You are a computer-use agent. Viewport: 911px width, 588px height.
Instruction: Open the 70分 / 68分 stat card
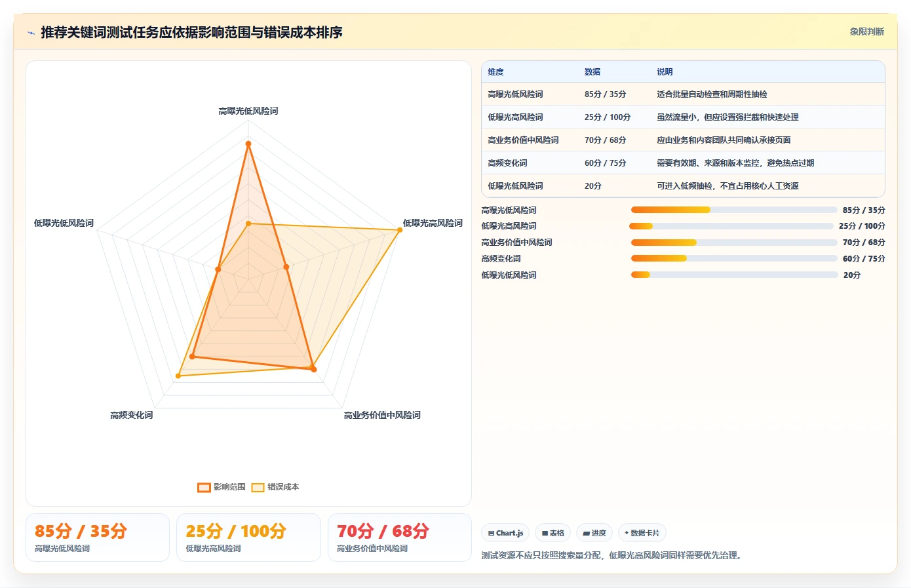pyautogui.click(x=400, y=538)
